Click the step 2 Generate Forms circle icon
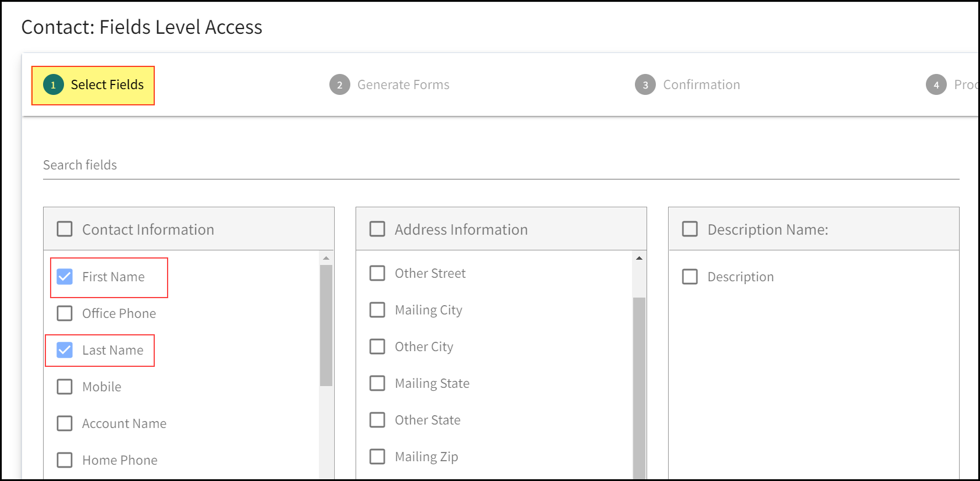980x481 pixels. 340,85
